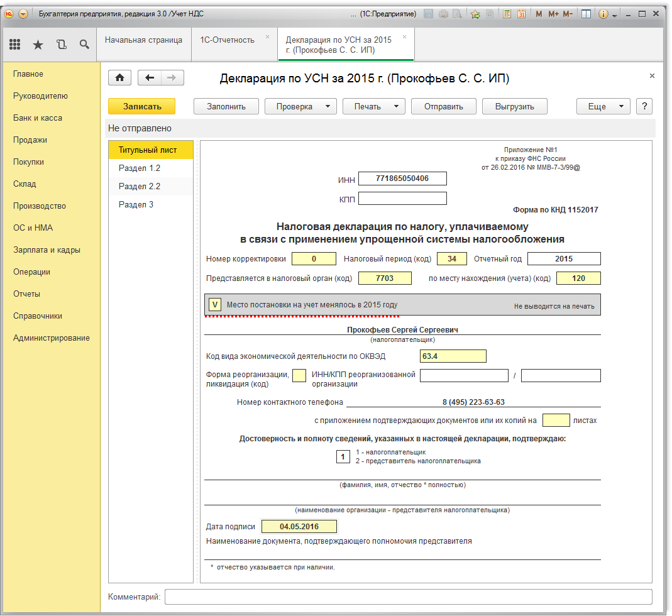Screen dimensions: 672x616
Task: Expand the Проверка dropdown button
Action: click(300, 106)
